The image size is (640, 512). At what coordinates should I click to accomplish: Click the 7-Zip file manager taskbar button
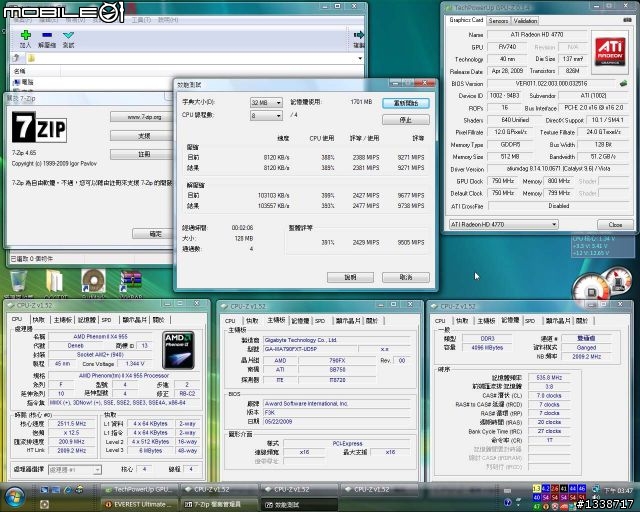pyautogui.click(x=218, y=505)
